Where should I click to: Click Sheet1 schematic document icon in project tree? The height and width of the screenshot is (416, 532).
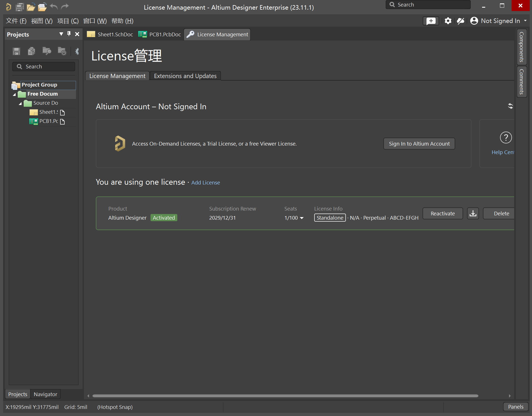point(33,112)
